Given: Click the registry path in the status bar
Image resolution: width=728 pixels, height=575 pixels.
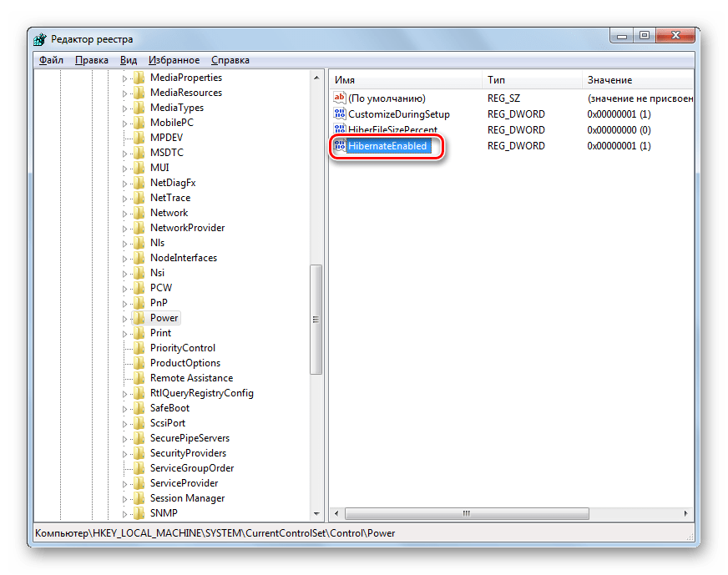Looking at the screenshot, I should (215, 533).
